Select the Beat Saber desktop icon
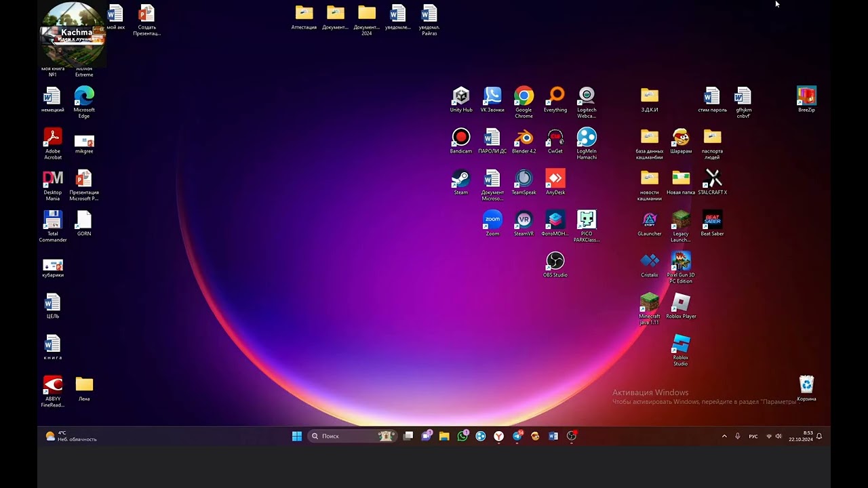Viewport: 868px width, 488px height. 712,224
